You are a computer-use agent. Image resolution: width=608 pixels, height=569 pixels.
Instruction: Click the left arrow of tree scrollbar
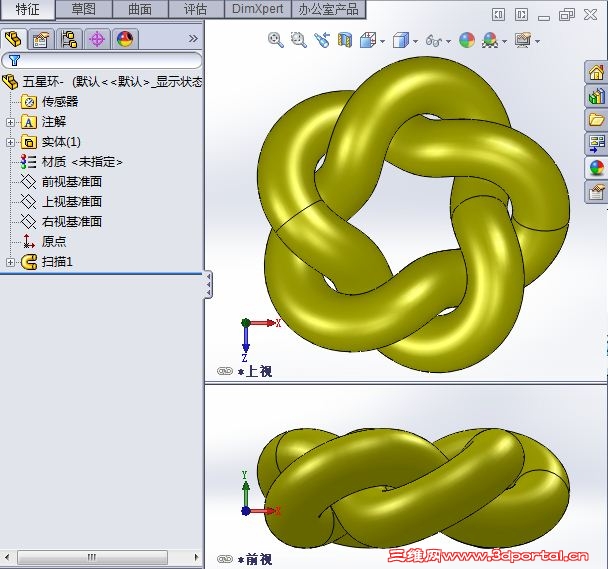click(x=7, y=557)
